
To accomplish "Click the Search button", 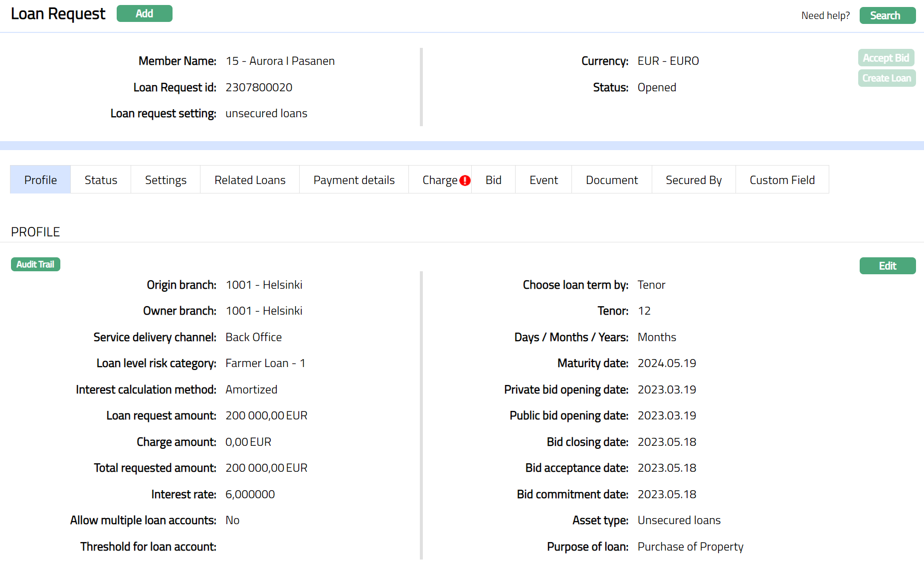I will pyautogui.click(x=887, y=15).
